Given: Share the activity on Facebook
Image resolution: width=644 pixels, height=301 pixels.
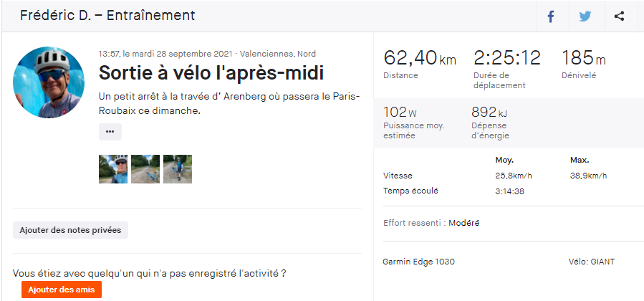Looking at the screenshot, I should pos(551,16).
